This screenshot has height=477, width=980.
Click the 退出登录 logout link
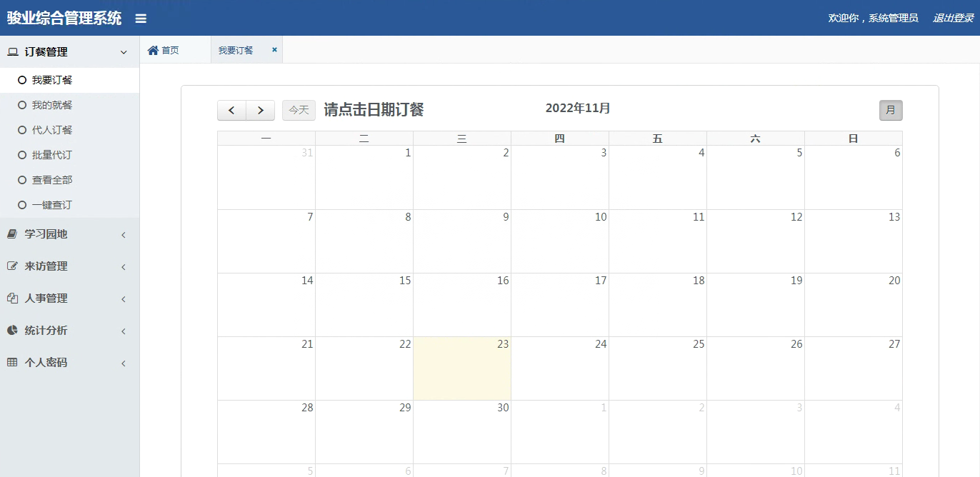(x=953, y=18)
